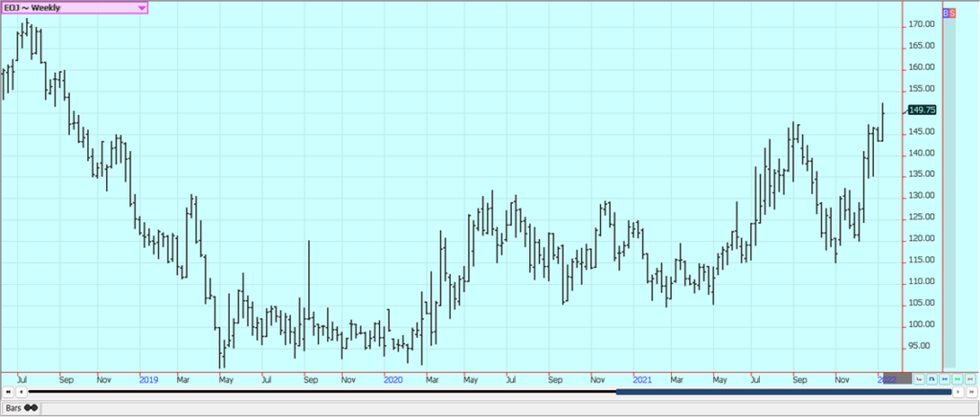Click the 130.00 price axis label
980x417 pixels.
click(x=922, y=196)
